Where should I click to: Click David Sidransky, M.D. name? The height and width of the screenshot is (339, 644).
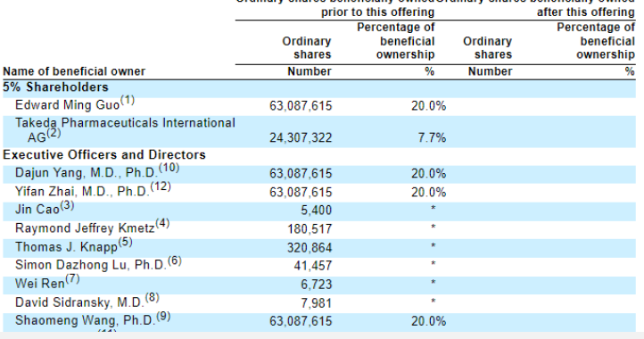click(79, 302)
